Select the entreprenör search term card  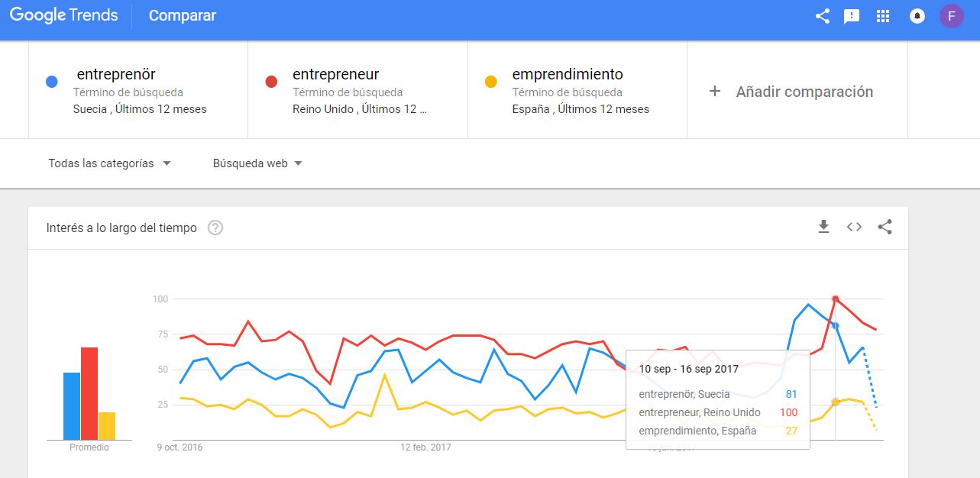(x=139, y=90)
